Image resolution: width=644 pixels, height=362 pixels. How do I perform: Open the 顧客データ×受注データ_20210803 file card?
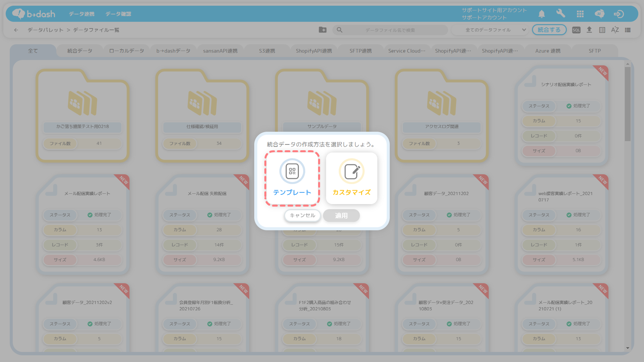[x=442, y=317]
